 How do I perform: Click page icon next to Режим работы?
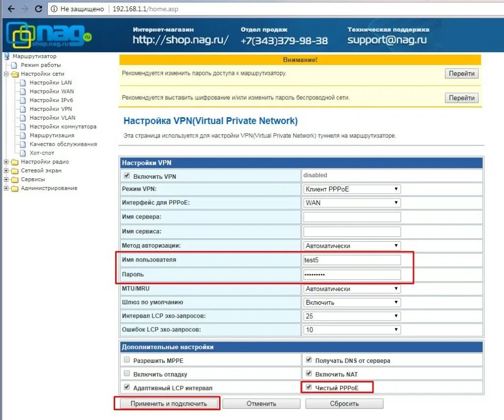pos(14,65)
